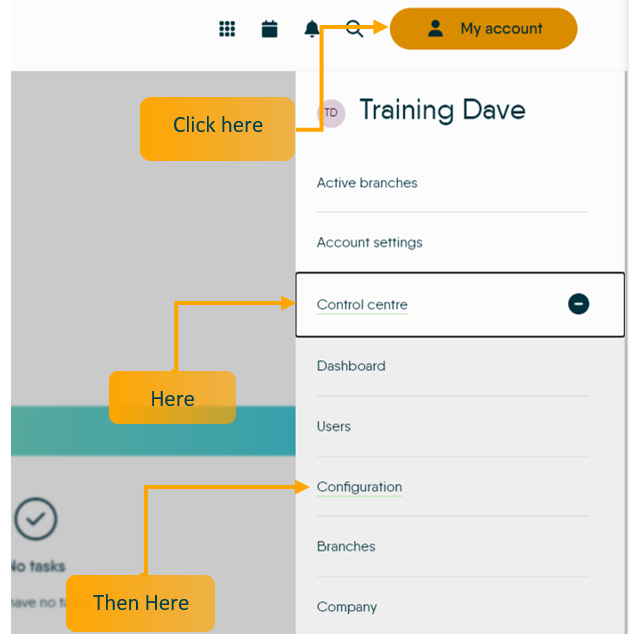
Task: Click the orange 'Then Here' callout box
Action: point(140,603)
